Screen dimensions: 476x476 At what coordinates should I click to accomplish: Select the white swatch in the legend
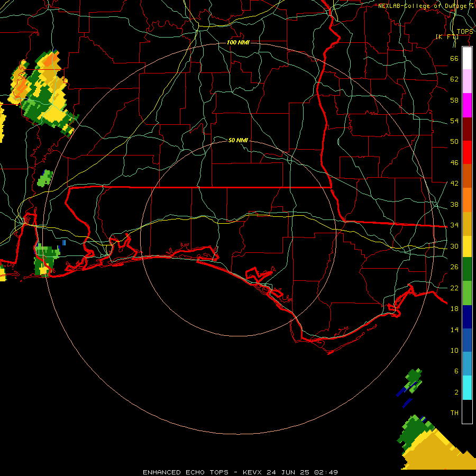pos(467,58)
